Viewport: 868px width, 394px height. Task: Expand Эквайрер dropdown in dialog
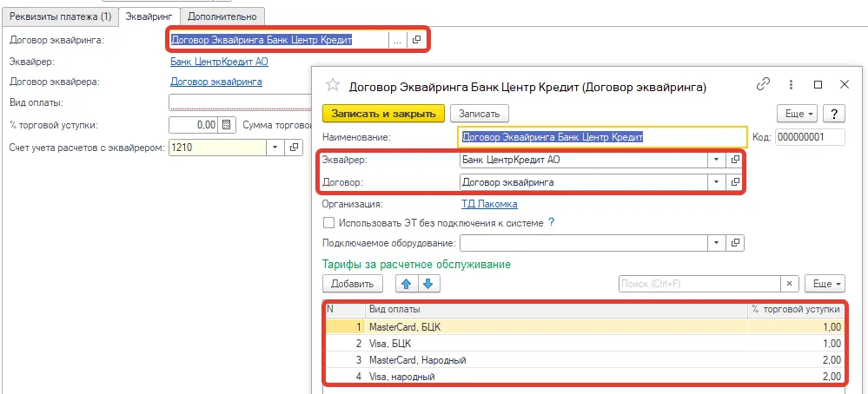pyautogui.click(x=717, y=160)
